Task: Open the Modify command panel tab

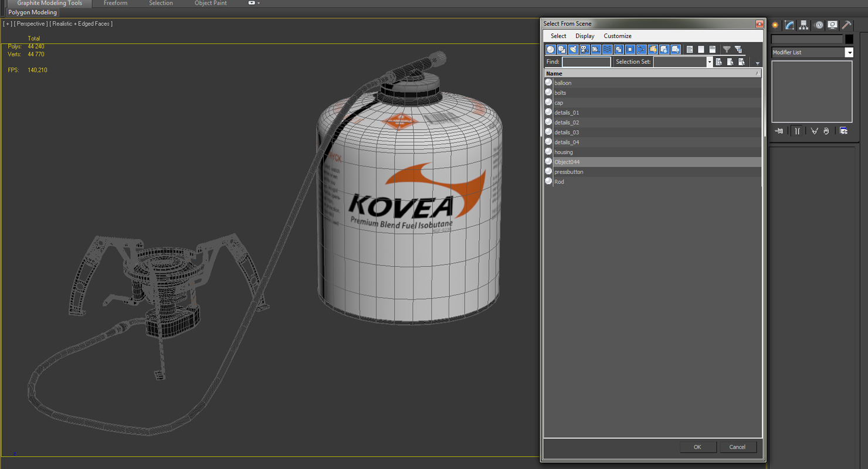Action: pos(789,25)
